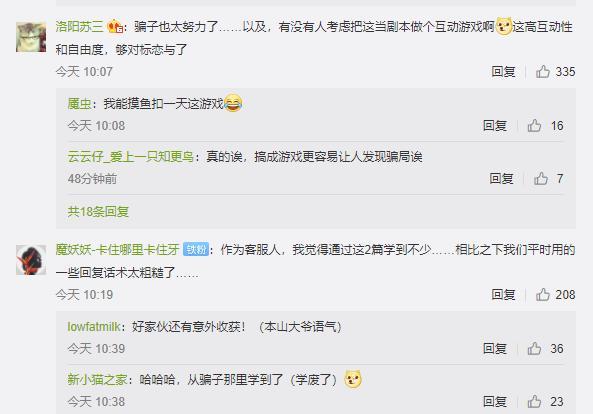The image size is (593, 414).
Task: Open username link 云云仔_爱上一只知更鸟
Action: coord(130,157)
